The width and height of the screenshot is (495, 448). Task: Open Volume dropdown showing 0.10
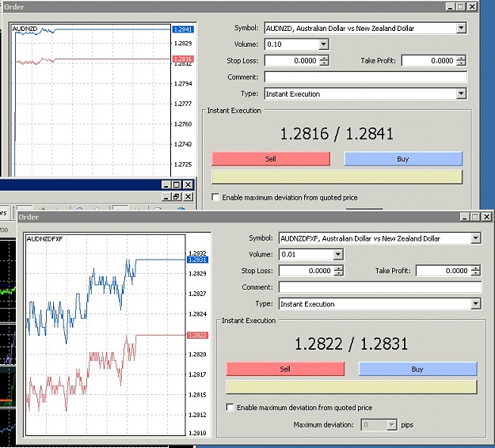324,44
